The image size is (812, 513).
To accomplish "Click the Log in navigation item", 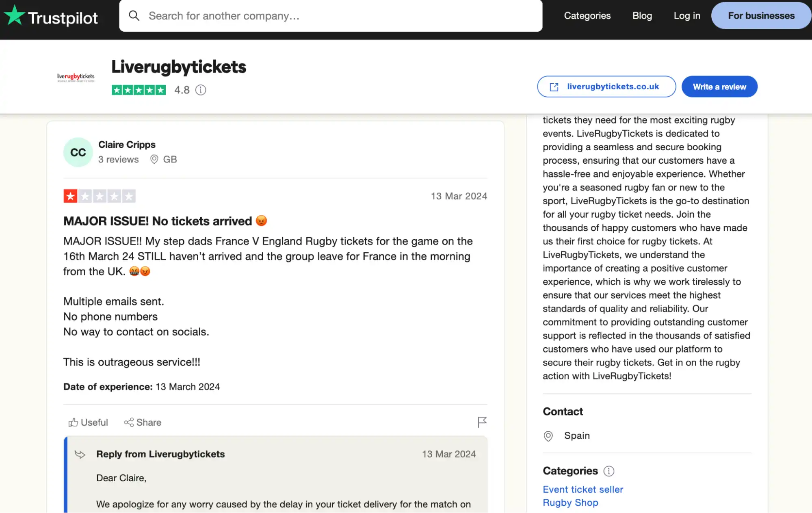I will (687, 15).
